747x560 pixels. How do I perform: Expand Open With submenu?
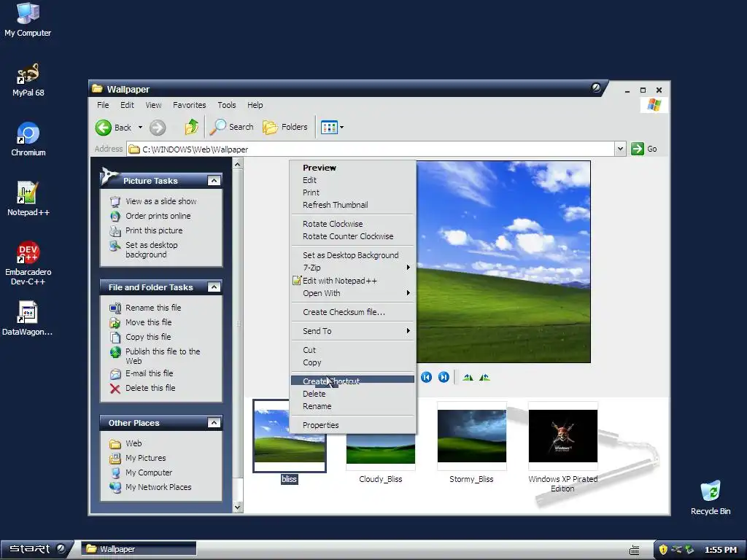pos(353,293)
